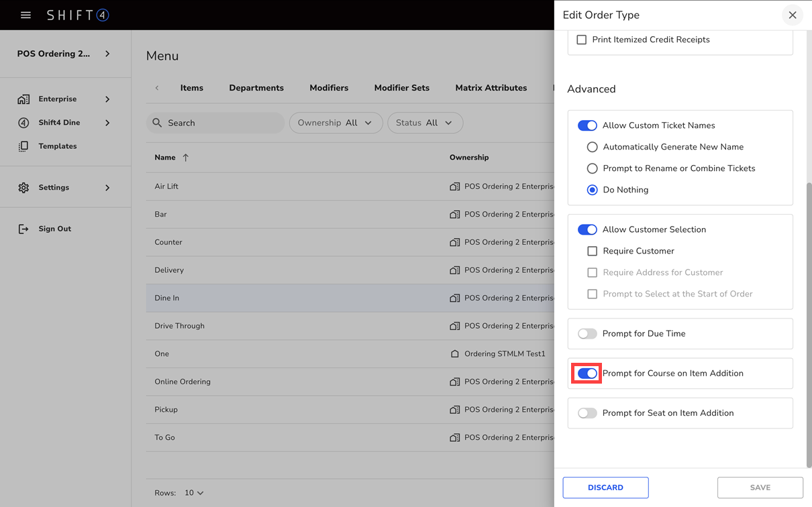Select the Air Lift row name
This screenshot has height=507, width=812.
[166, 186]
